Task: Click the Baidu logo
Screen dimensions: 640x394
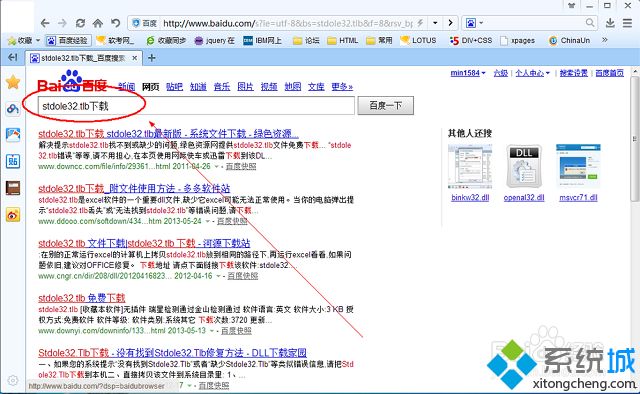Action: point(73,81)
